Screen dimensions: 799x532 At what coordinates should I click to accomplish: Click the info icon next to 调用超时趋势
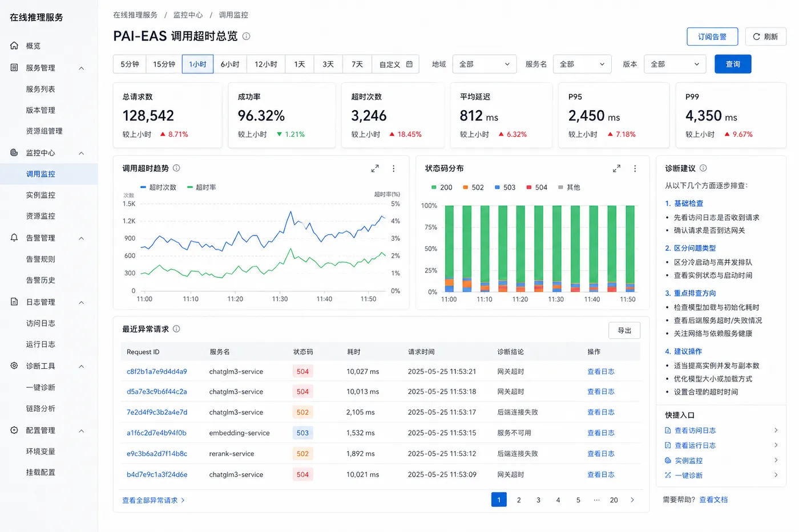coord(176,168)
